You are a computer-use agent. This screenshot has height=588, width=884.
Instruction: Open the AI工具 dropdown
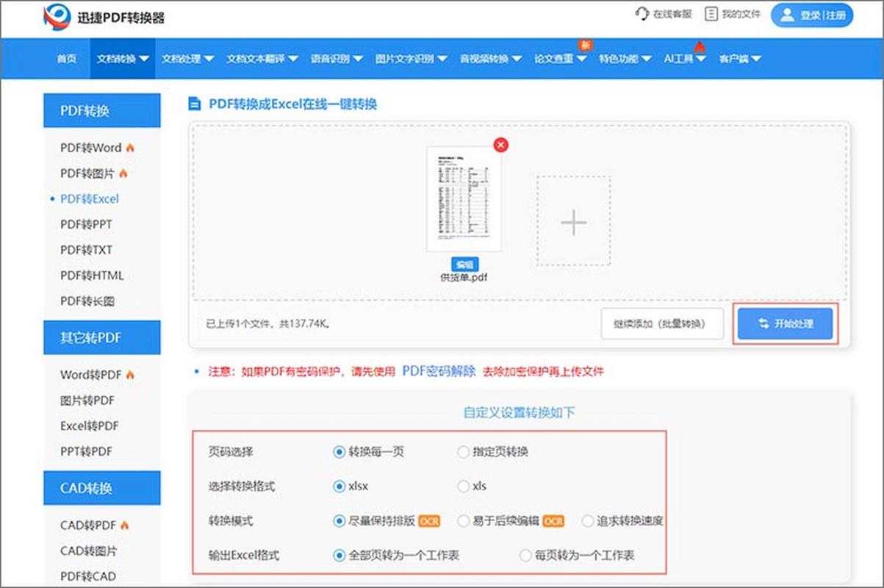point(678,59)
